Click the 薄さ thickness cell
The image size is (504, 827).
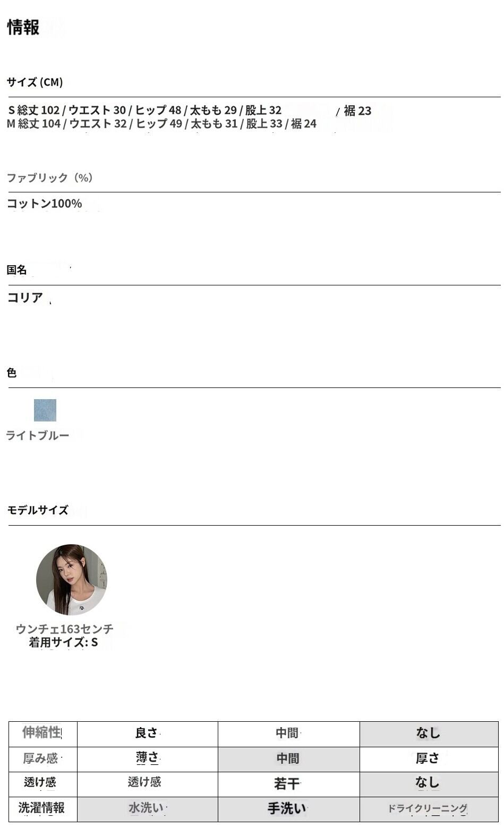pyautogui.click(x=147, y=759)
